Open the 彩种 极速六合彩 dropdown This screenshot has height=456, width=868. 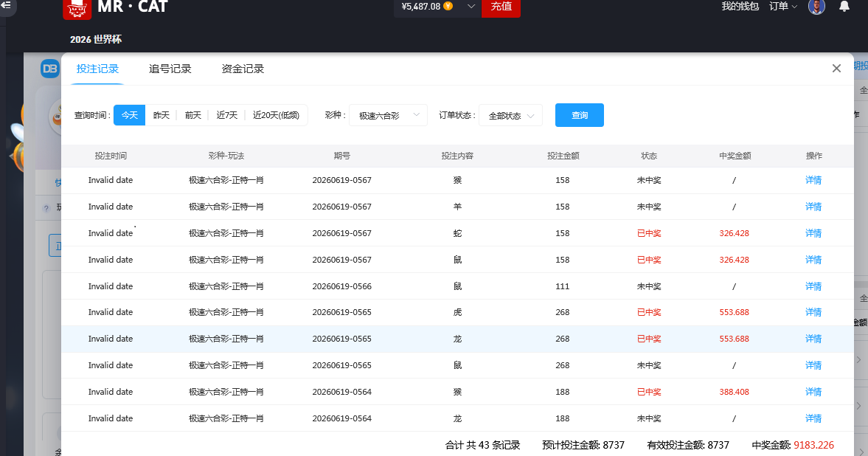click(x=388, y=115)
